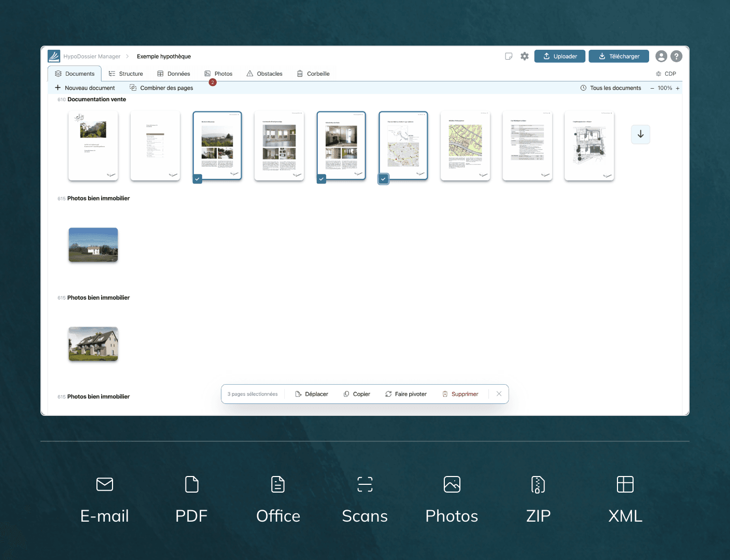Open the Tous les documents filter

[x=611, y=88]
